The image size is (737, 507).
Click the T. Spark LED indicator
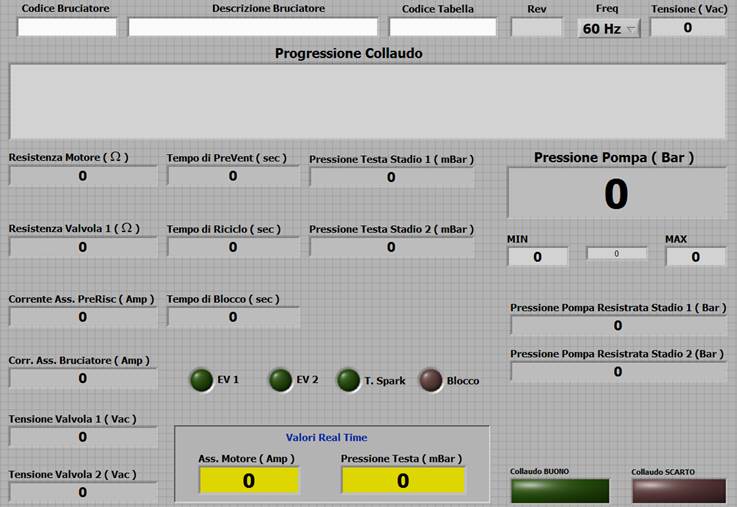coord(348,380)
